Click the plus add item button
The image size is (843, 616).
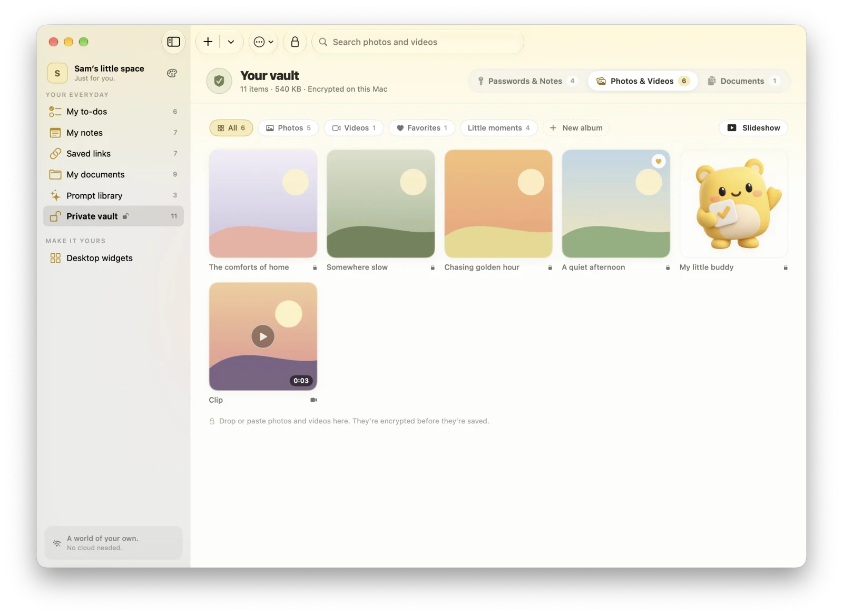coord(208,42)
